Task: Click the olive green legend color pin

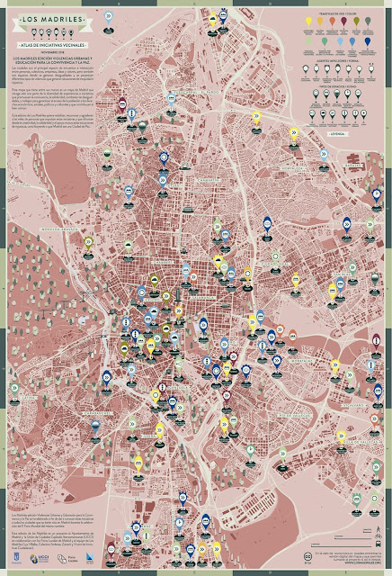Action: coord(356,22)
